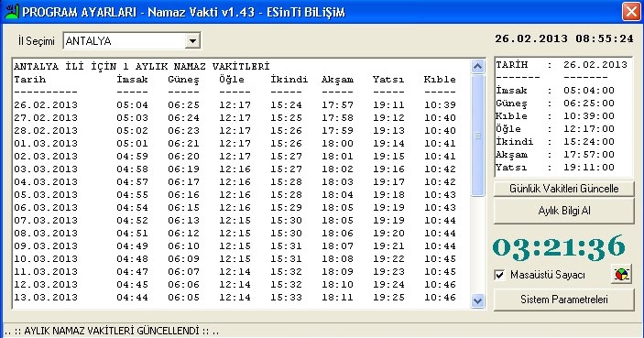The height and width of the screenshot is (338, 644).
Task: Select the 03.03.2013 date row
Action: pyautogui.click(x=235, y=169)
